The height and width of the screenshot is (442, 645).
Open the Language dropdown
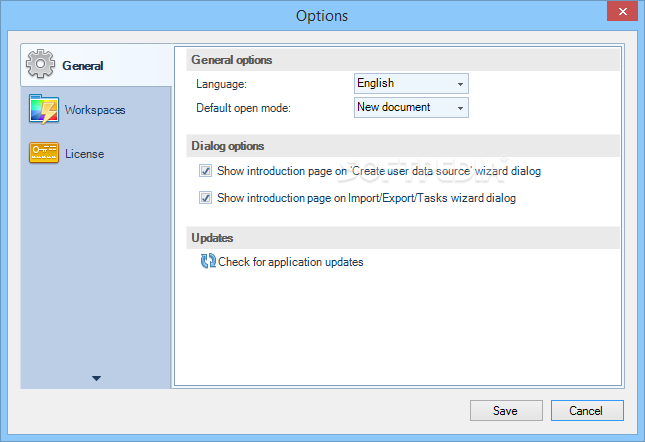[411, 84]
